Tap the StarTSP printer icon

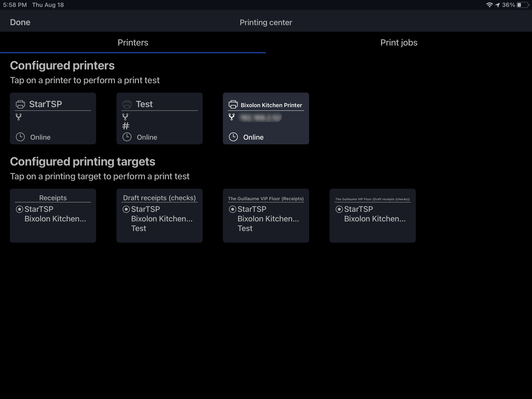coord(20,104)
